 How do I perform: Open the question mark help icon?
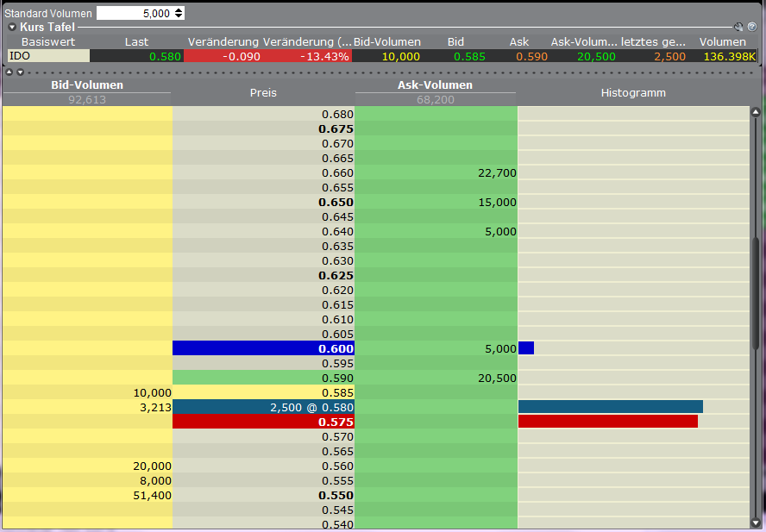[x=752, y=28]
